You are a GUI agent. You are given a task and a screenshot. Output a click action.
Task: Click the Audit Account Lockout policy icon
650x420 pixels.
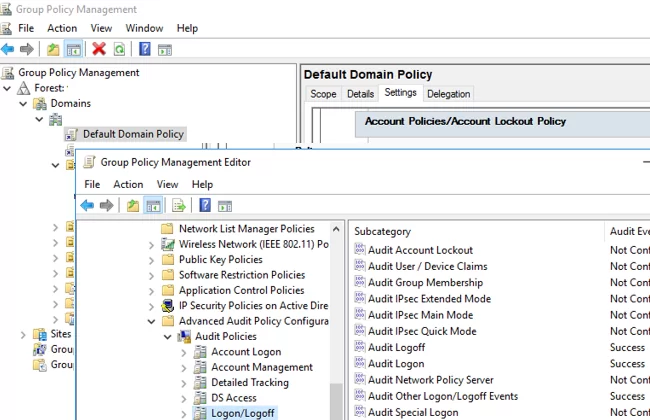(360, 249)
